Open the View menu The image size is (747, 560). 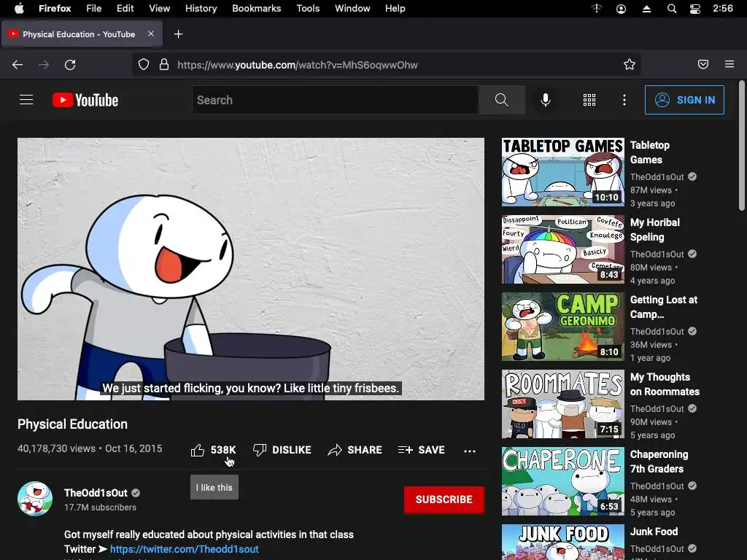160,9
